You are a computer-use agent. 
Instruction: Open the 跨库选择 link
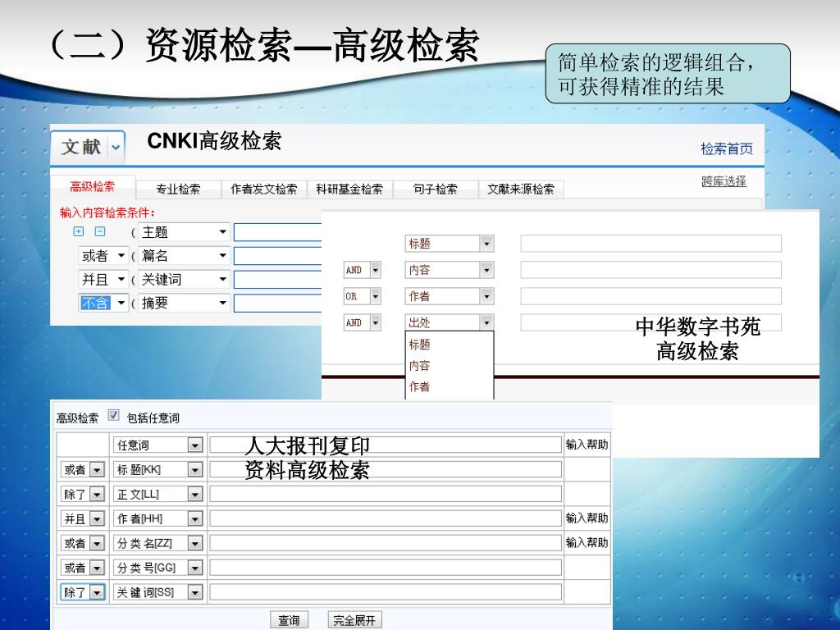(x=724, y=181)
